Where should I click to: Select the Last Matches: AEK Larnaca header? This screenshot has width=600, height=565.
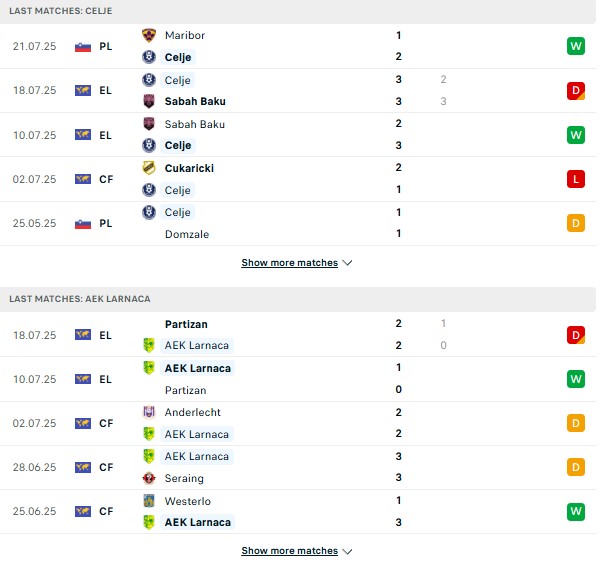point(78,299)
